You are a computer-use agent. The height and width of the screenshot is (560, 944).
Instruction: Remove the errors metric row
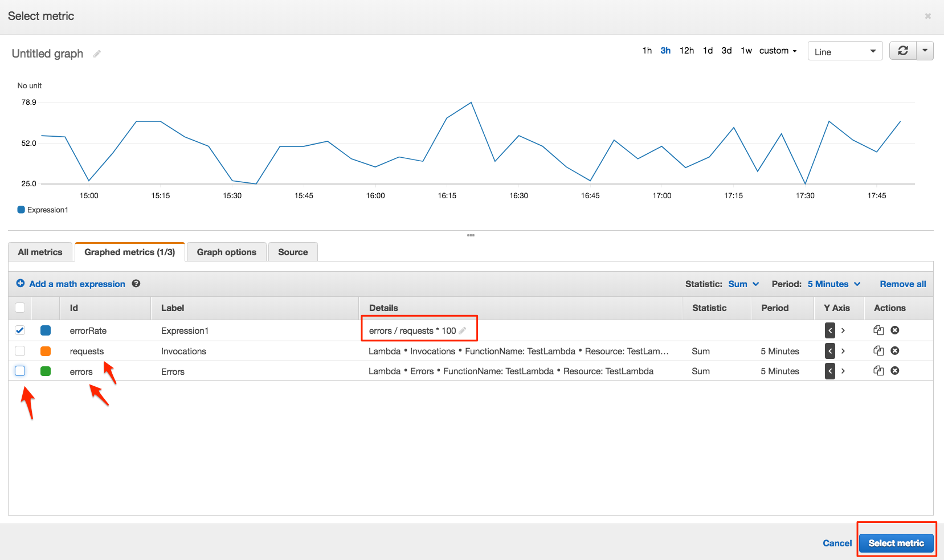pyautogui.click(x=895, y=371)
